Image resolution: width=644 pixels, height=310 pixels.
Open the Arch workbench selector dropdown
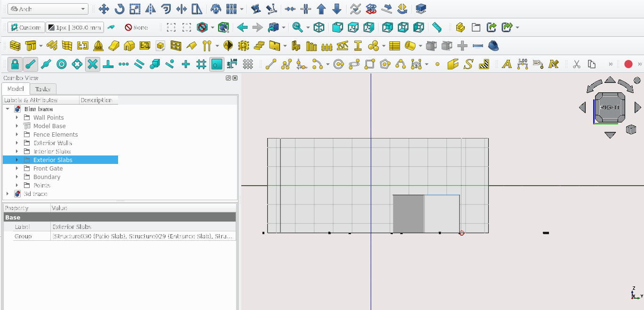(x=48, y=9)
